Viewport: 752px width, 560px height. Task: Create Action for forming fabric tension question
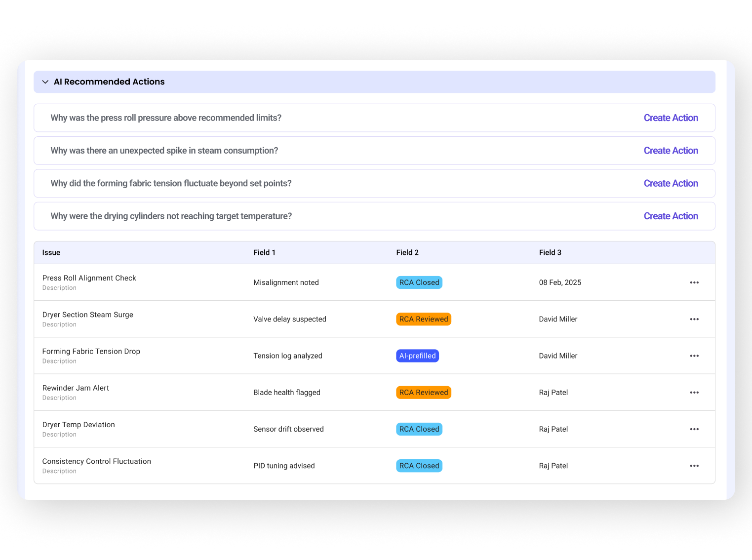point(670,183)
